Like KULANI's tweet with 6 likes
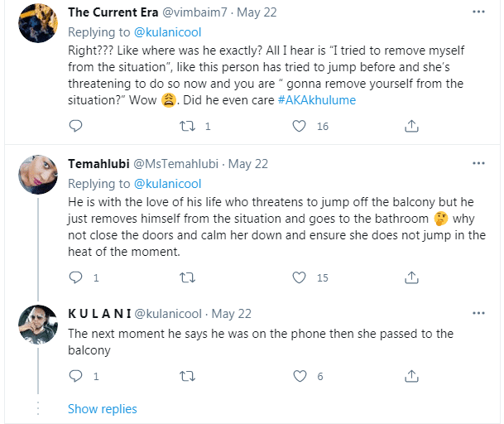The height and width of the screenshot is (424, 504). (x=300, y=376)
